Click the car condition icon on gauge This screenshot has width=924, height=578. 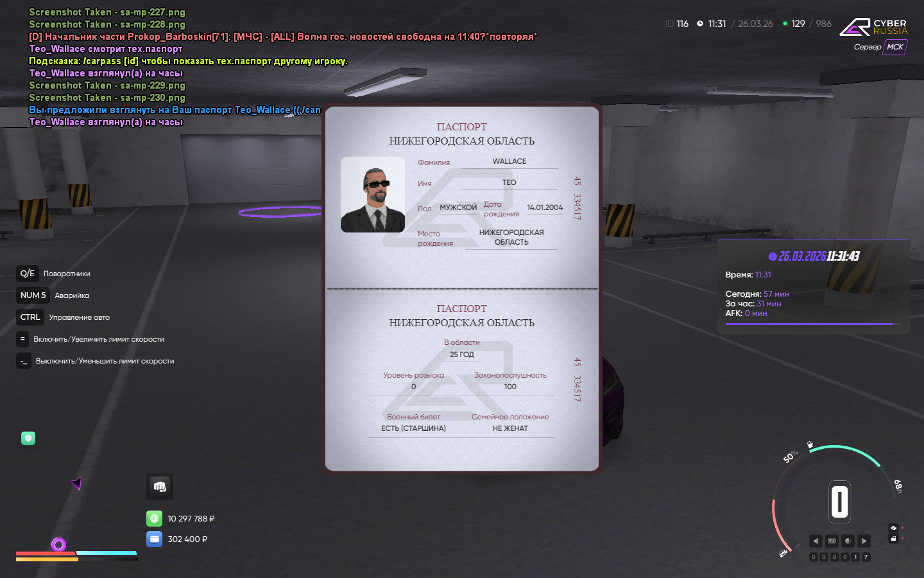pyautogui.click(x=783, y=553)
